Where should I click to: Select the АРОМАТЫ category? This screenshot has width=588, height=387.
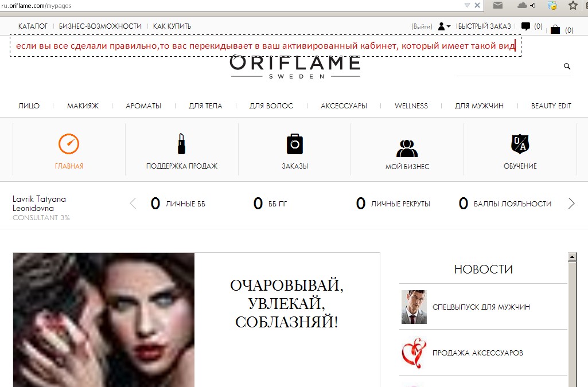tap(143, 106)
